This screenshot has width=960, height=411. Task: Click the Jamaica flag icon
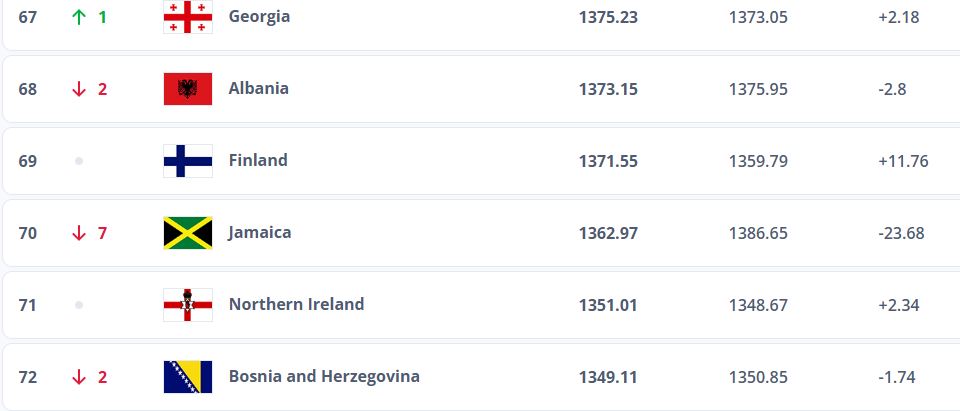point(188,233)
